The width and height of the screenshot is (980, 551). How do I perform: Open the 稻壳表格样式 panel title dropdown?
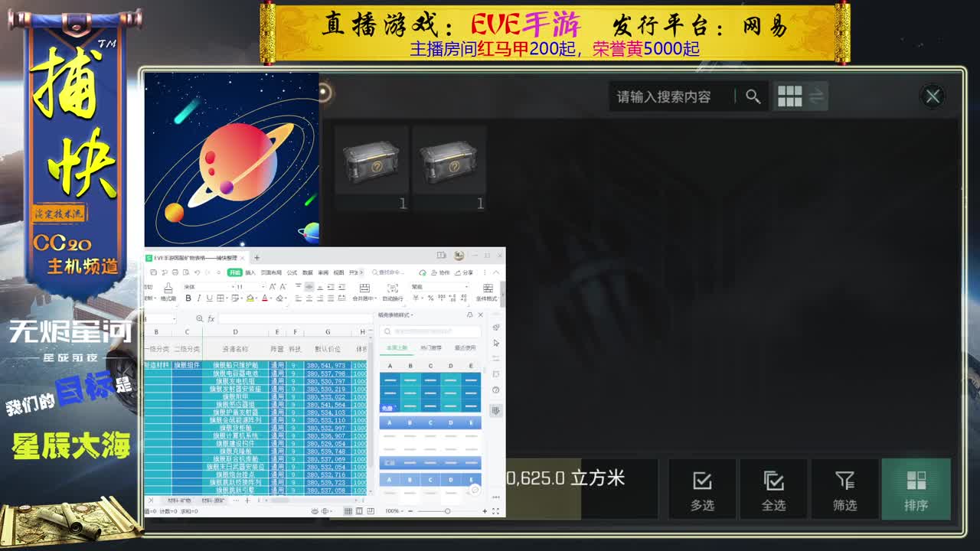tap(396, 315)
